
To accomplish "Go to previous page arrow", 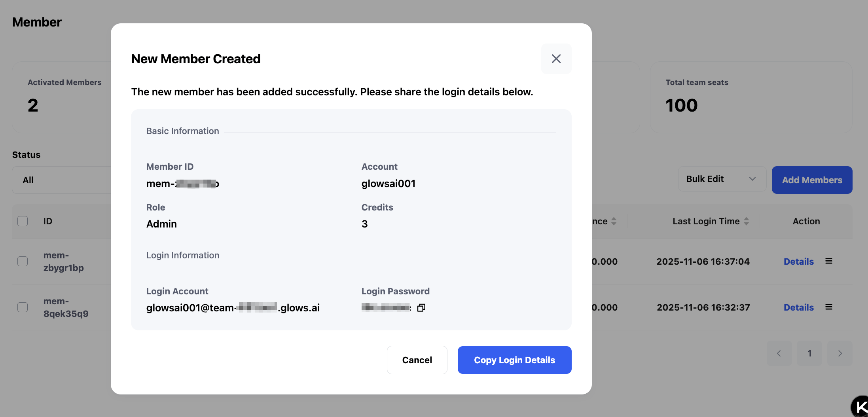I will click(779, 353).
